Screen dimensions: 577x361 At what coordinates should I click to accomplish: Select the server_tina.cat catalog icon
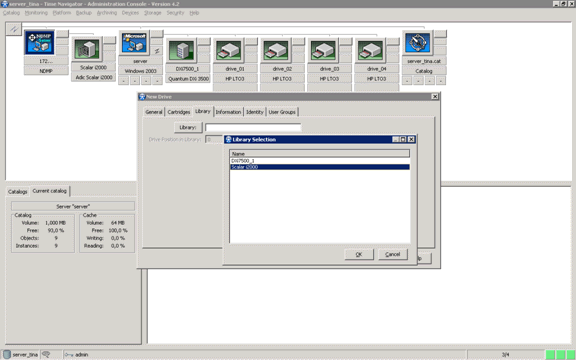(417, 42)
